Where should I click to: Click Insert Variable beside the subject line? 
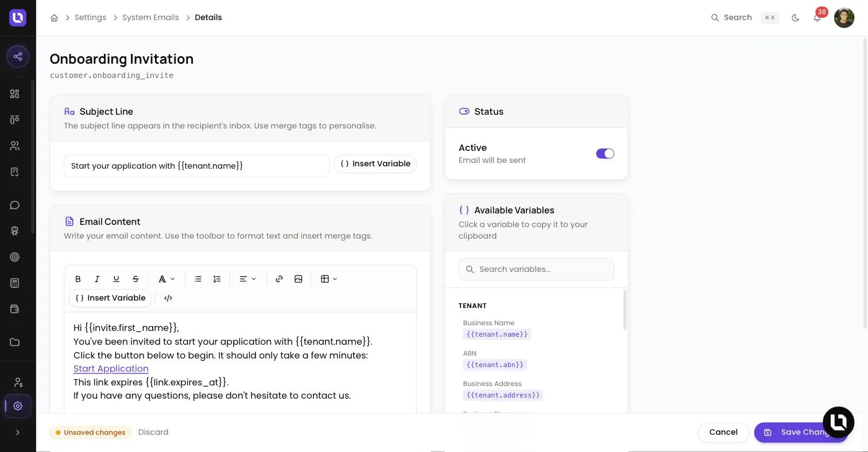coord(375,164)
